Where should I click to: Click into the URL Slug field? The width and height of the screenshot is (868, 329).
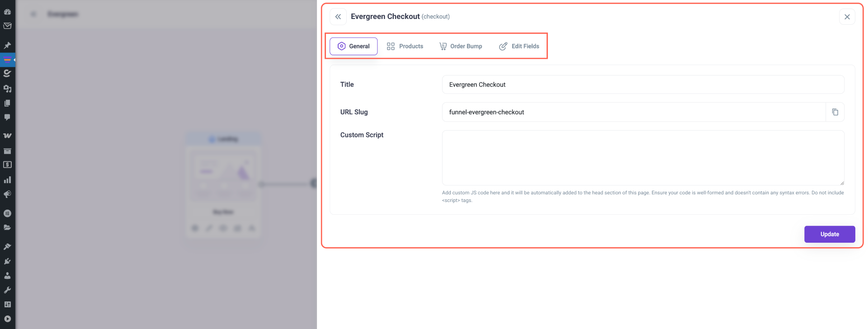634,112
